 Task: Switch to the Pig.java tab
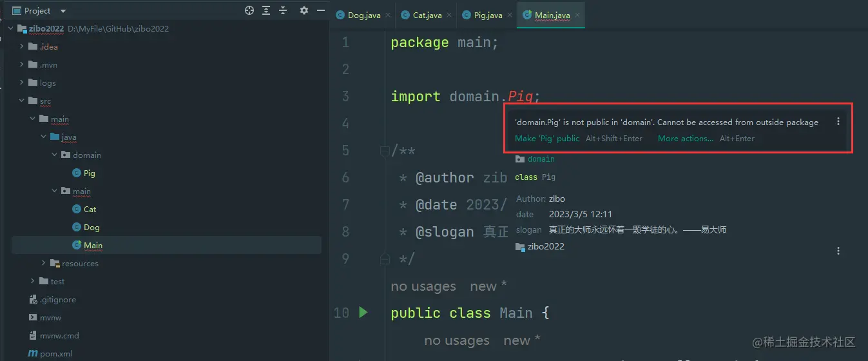(x=488, y=15)
